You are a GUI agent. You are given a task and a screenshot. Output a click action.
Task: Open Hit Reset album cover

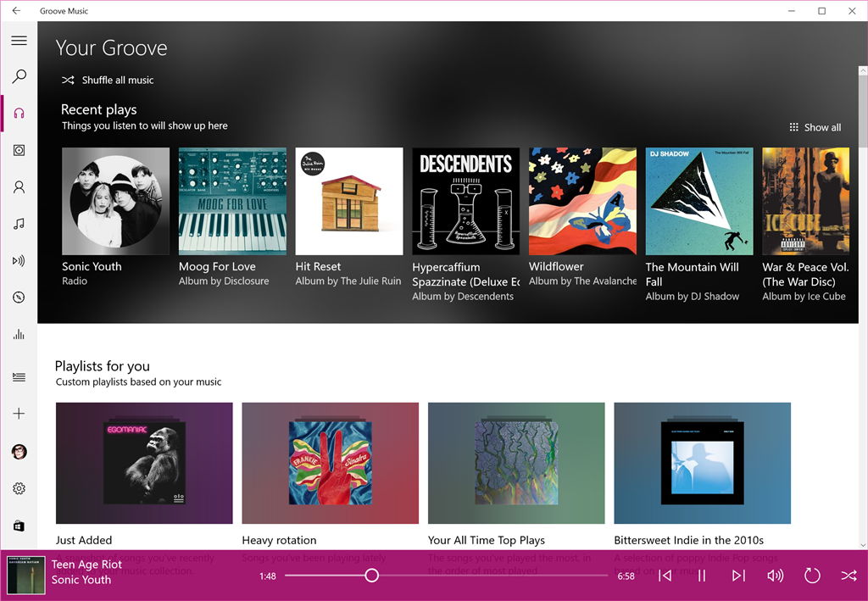(349, 201)
